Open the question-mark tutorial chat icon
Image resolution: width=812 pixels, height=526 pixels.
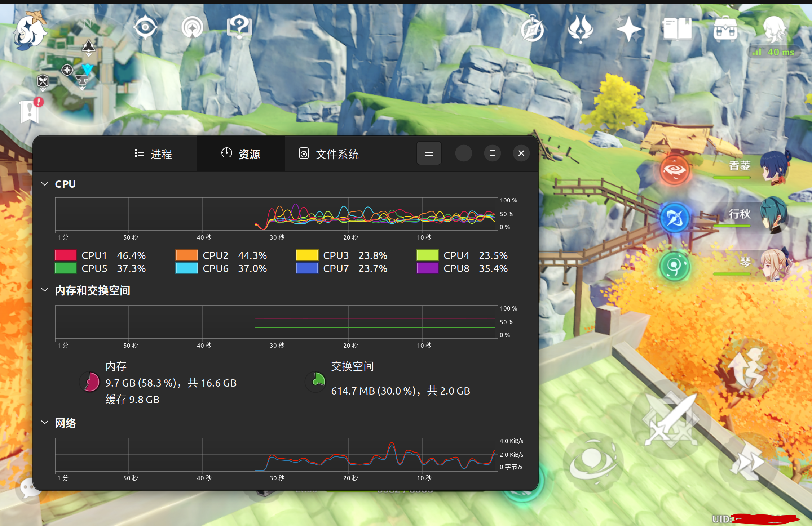pos(239,27)
